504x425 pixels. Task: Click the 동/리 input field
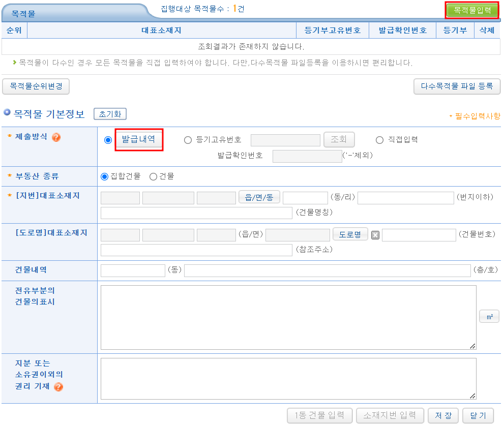point(305,198)
